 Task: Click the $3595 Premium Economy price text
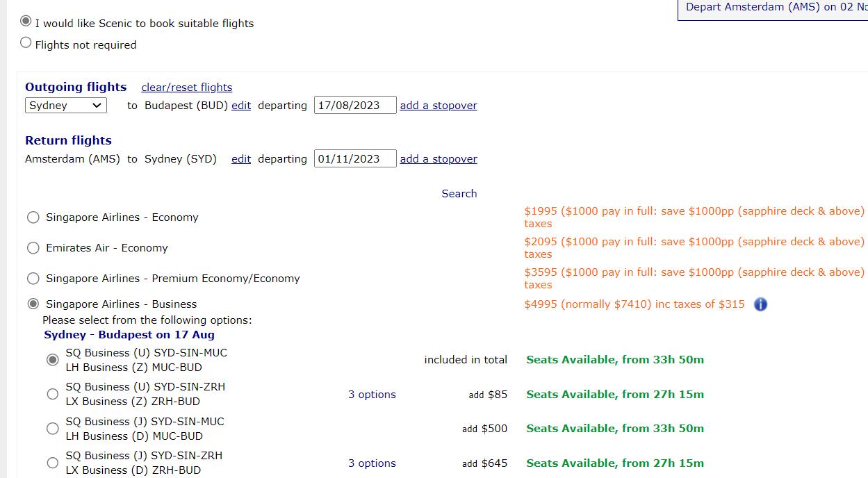694,279
